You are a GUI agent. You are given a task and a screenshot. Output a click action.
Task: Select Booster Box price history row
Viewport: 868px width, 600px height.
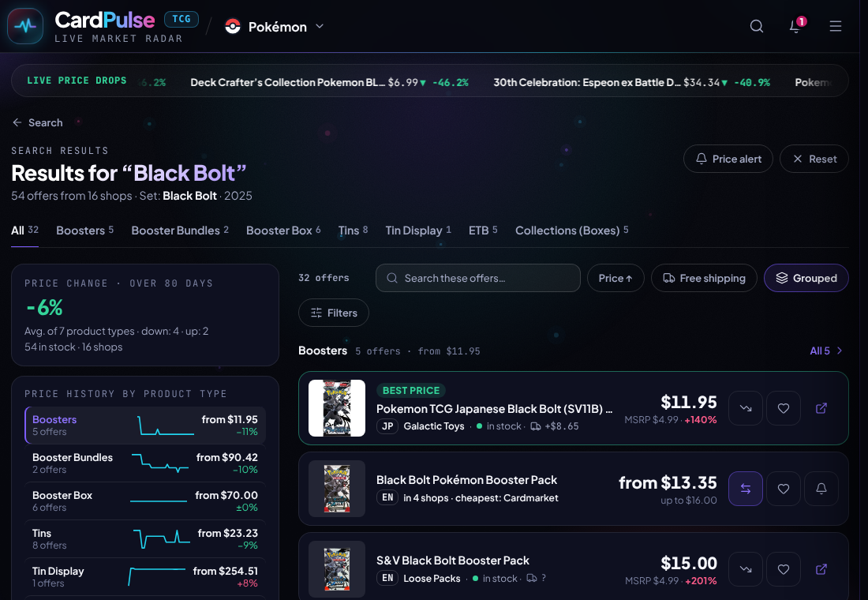pos(145,501)
